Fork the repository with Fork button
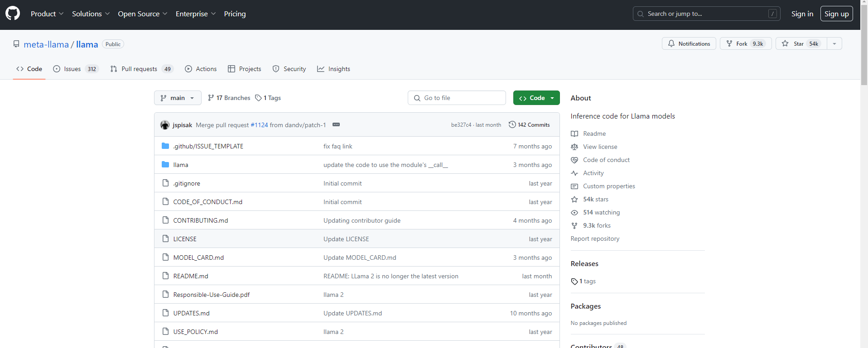Screen dimensions: 868x348 coord(746,43)
